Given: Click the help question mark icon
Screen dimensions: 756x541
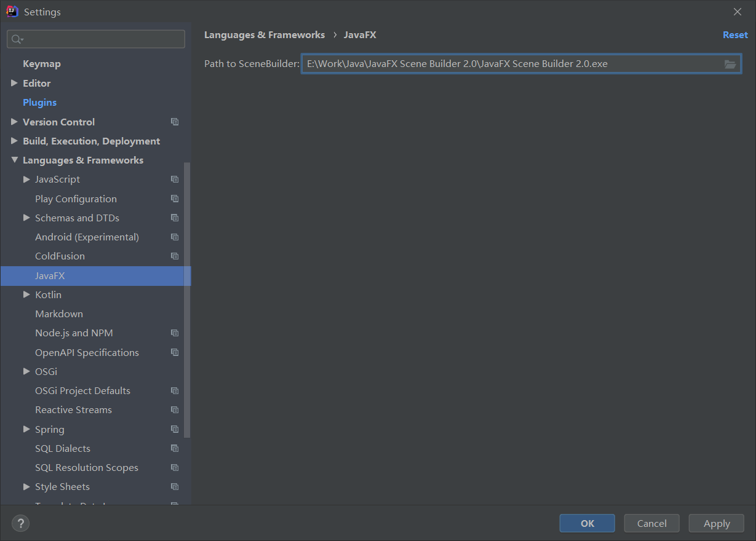Looking at the screenshot, I should pyautogui.click(x=20, y=524).
